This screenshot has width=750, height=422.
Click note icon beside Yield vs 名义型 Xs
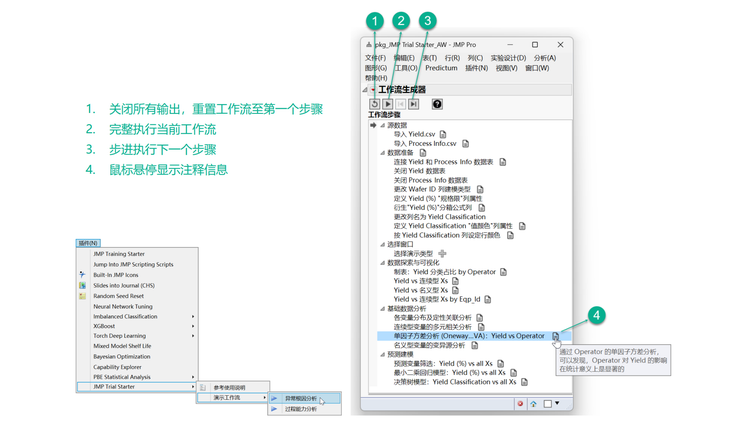[455, 290]
